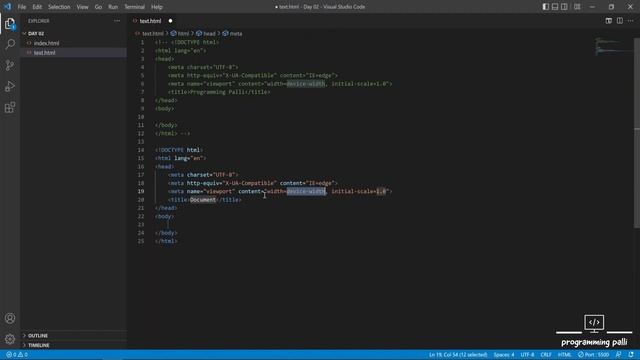
Task: Open Source Control view icon
Action: coord(10,65)
